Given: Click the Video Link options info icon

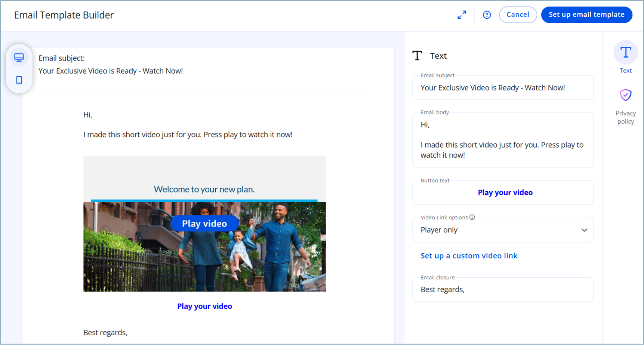Looking at the screenshot, I should (472, 217).
